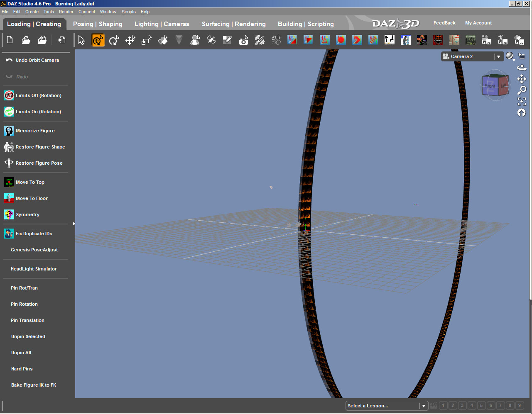Pick the Scale tool

pyautogui.click(x=147, y=40)
